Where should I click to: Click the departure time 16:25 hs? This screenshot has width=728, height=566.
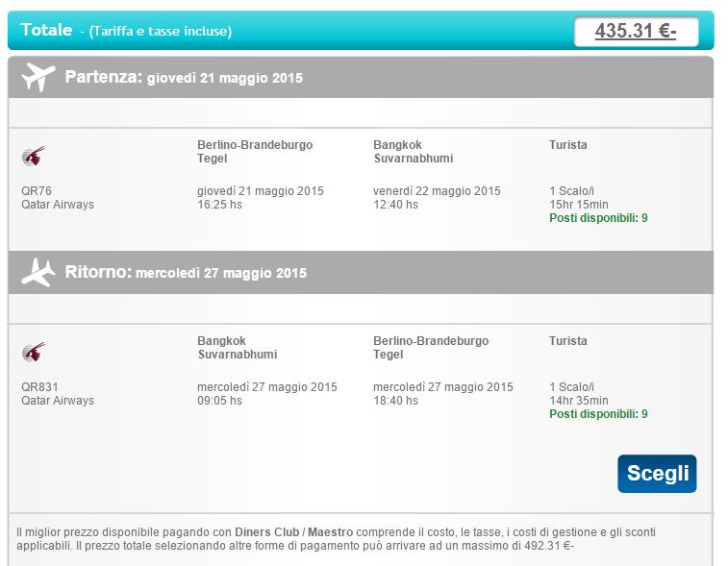tap(219, 205)
